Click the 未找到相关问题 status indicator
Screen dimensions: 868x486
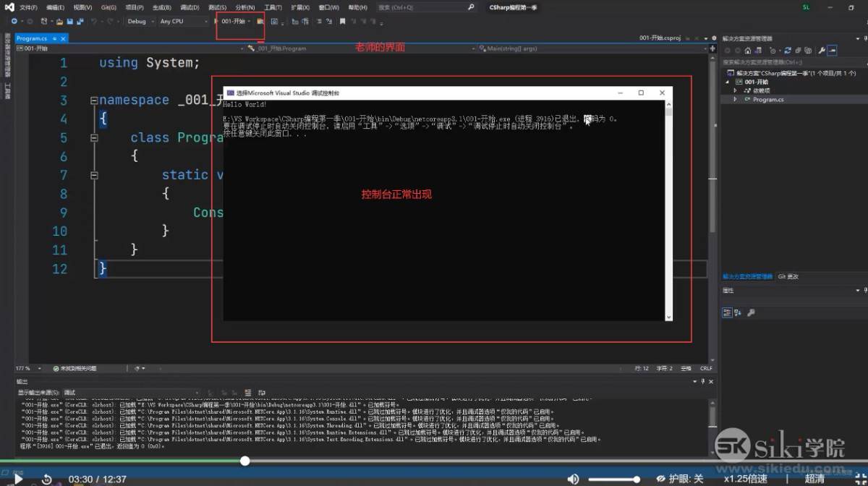(x=75, y=368)
